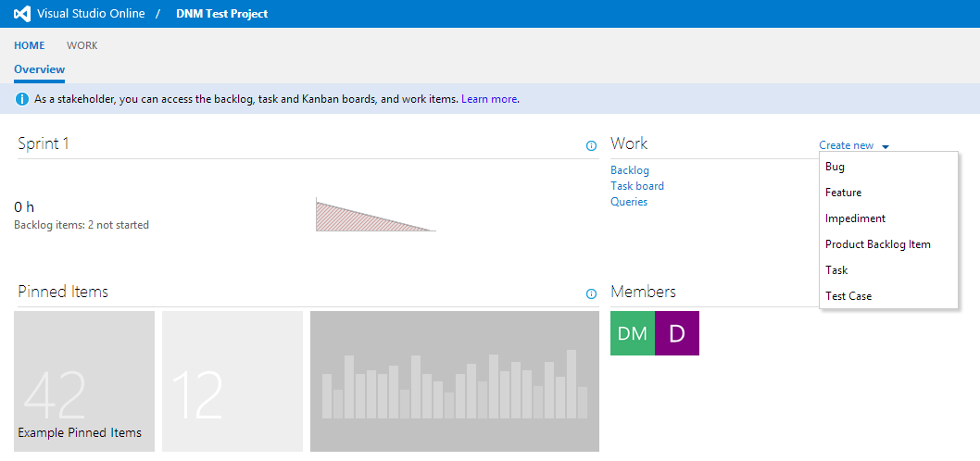Open the Sprint 1 heading
This screenshot has height=461, width=980.
[44, 143]
